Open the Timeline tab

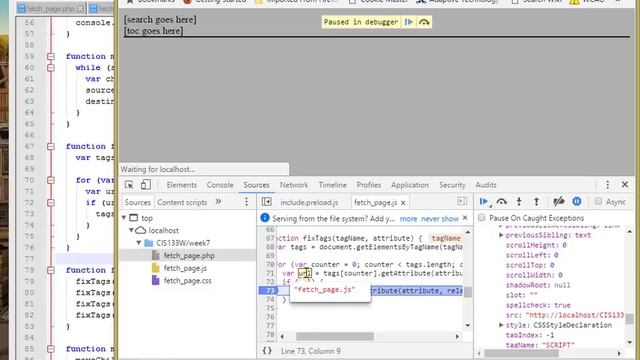pyautogui.click(x=332, y=185)
